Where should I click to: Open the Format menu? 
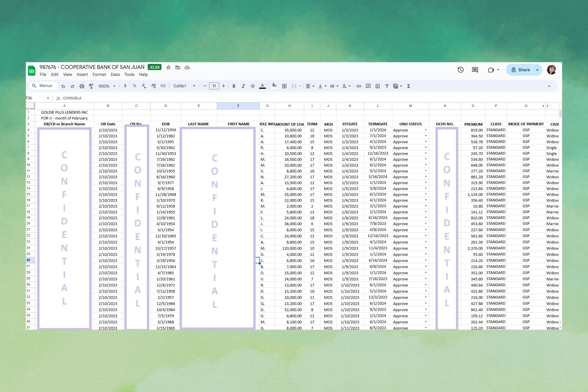[99, 74]
